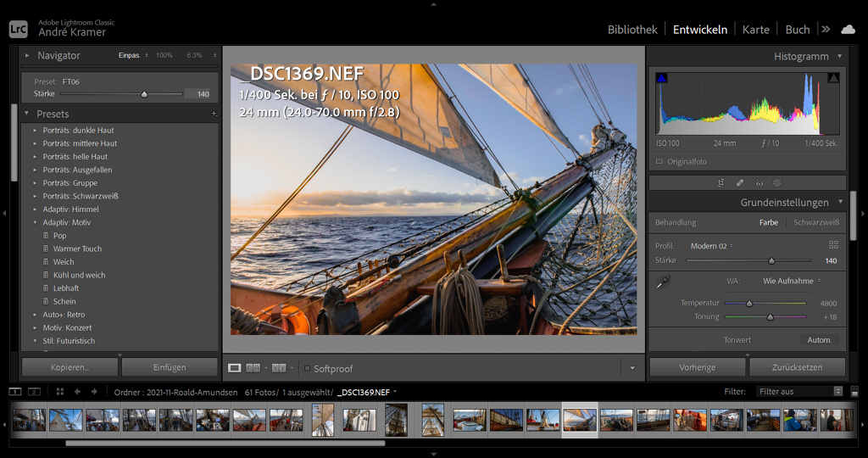This screenshot has width=868, height=458.
Task: Open the profile browser grid icon
Action: pyautogui.click(x=833, y=245)
